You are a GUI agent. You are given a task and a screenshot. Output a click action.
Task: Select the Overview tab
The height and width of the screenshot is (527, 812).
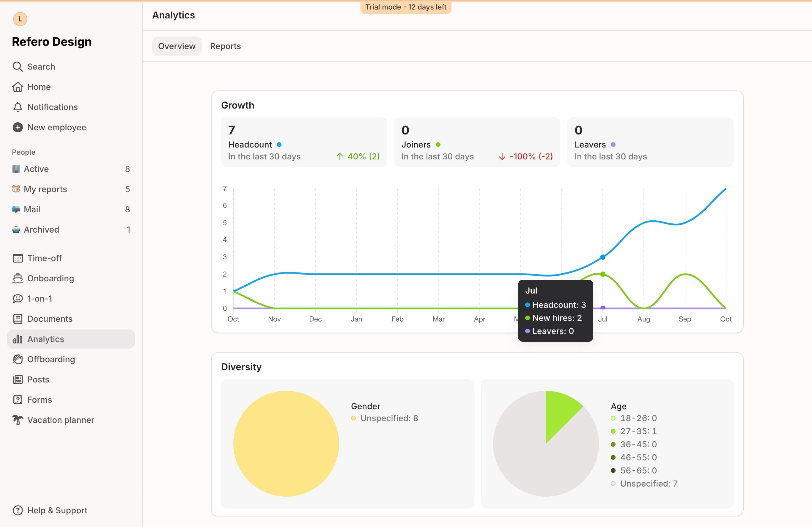point(177,46)
